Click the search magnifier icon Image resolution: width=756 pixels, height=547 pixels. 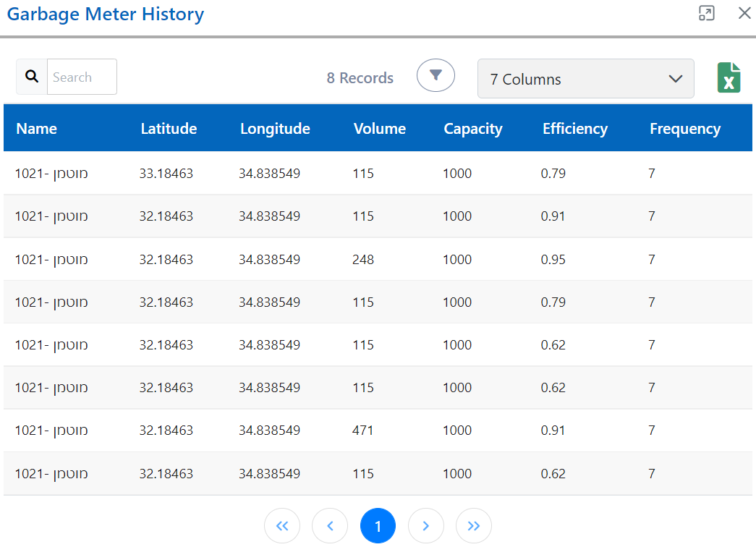(x=31, y=76)
